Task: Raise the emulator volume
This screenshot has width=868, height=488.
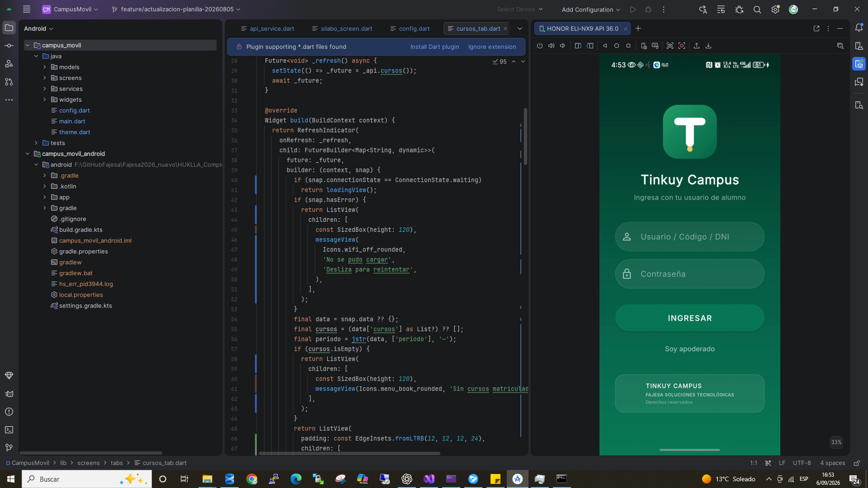Action: coord(551,46)
